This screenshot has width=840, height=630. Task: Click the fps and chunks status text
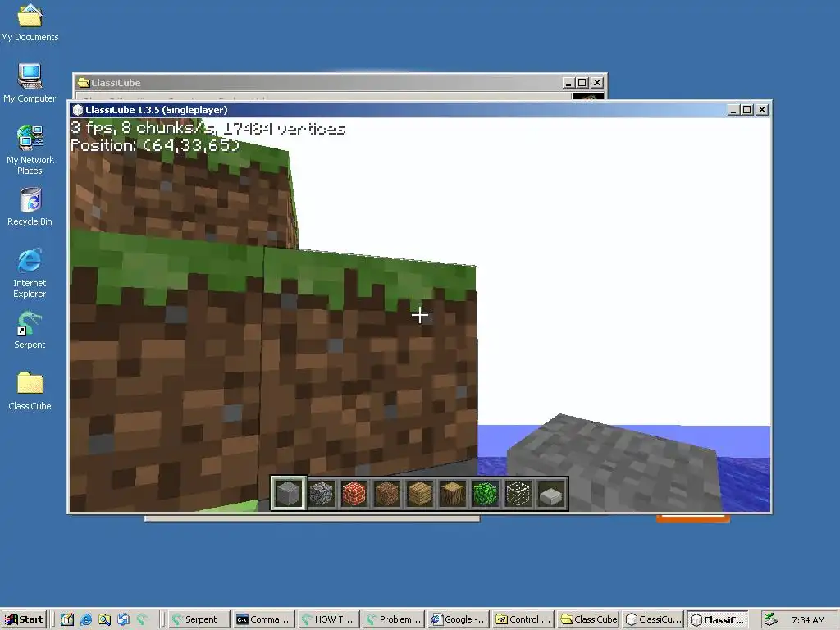(x=208, y=128)
